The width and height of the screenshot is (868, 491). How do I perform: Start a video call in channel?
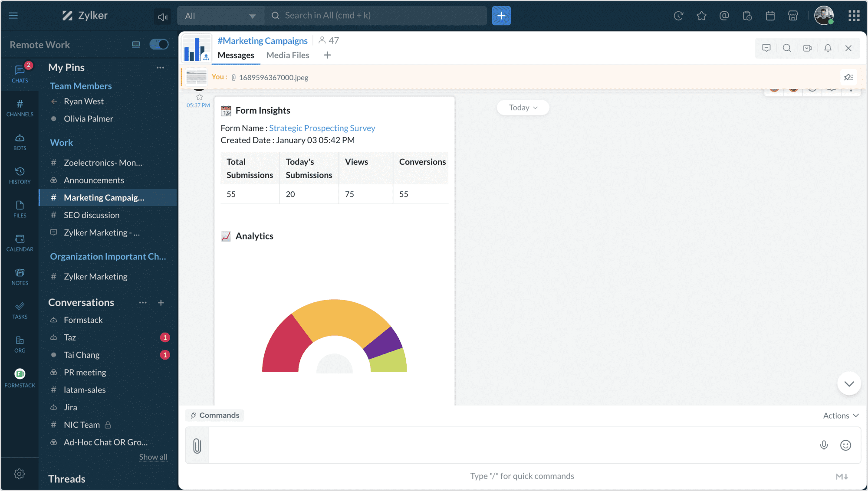tap(807, 48)
